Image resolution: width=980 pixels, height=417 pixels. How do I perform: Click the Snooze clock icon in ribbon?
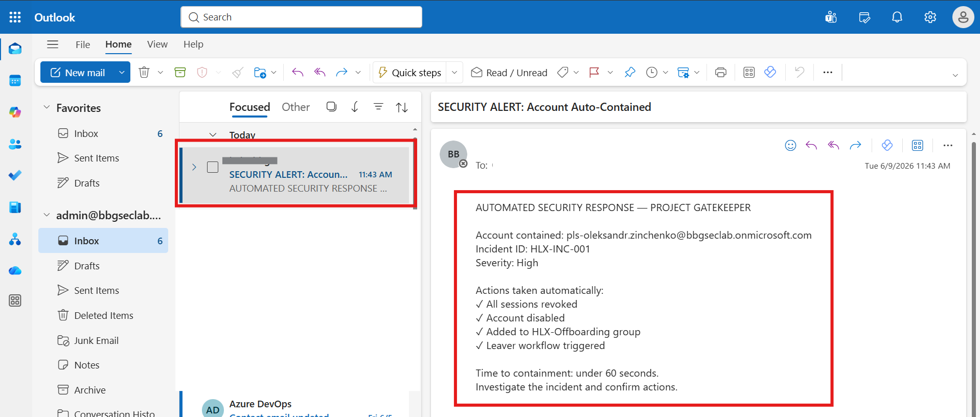652,73
